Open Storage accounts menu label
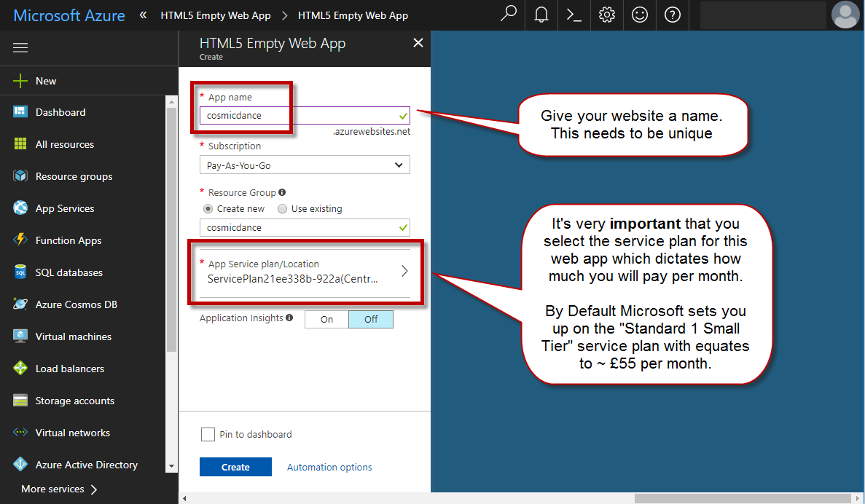The image size is (865, 504). [x=74, y=401]
